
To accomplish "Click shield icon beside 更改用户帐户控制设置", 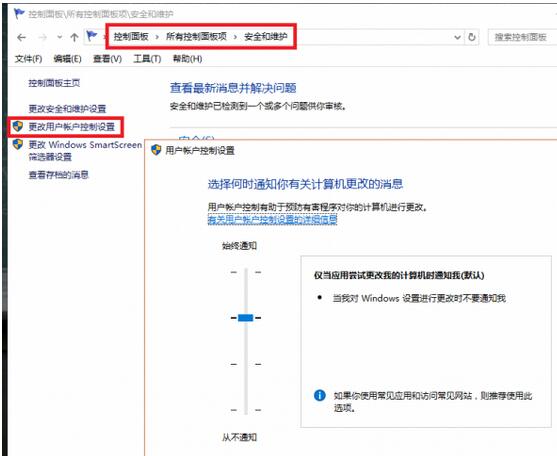I will point(18,126).
